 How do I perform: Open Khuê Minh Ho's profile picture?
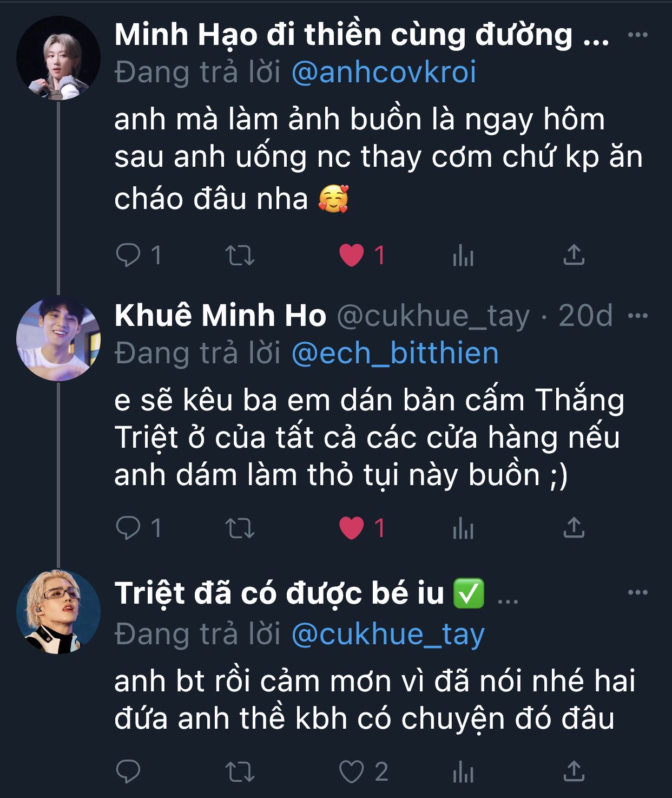(x=58, y=338)
